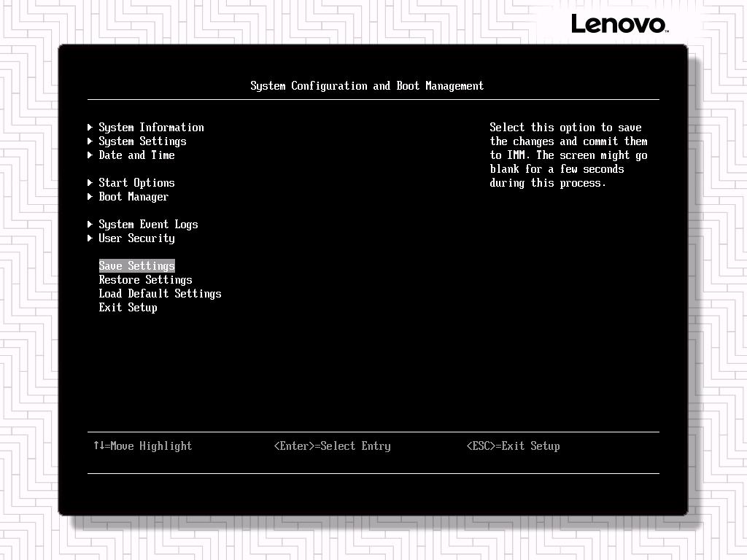Select the User Security text label
The height and width of the screenshot is (560, 747).
click(136, 238)
